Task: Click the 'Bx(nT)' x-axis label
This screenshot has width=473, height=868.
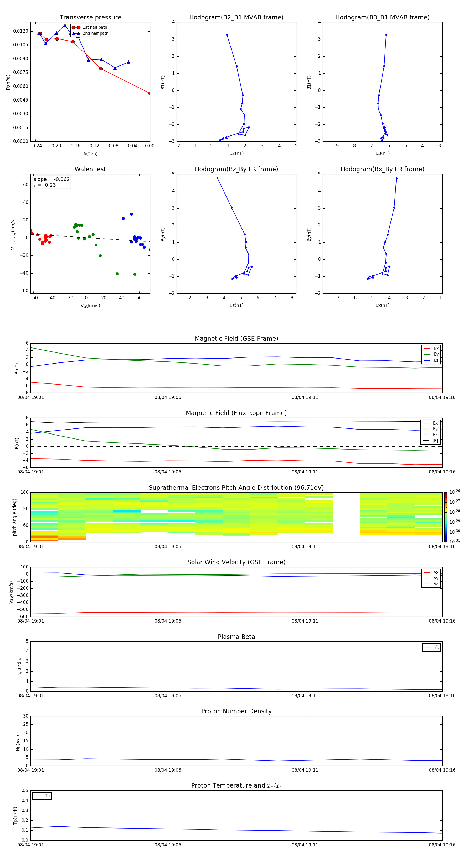Action: tap(382, 306)
